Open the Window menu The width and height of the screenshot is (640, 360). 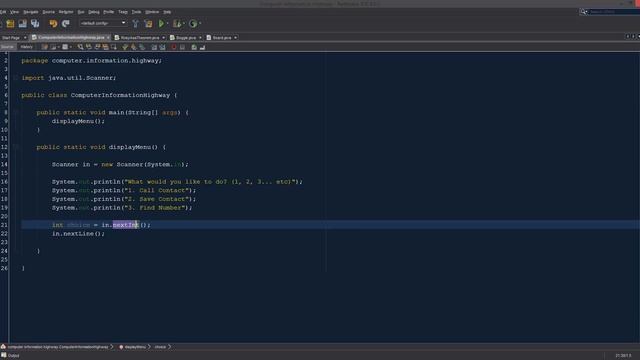(x=152, y=12)
